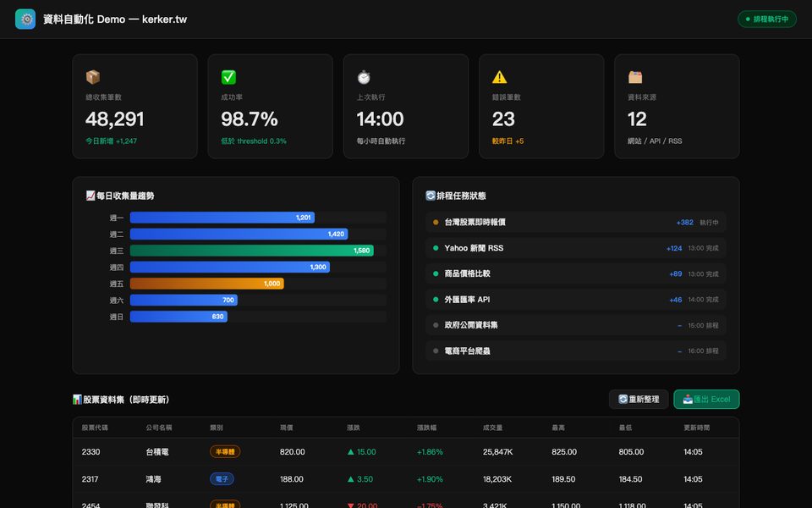
Task: Click the 公司名稱 column header
Action: [x=159, y=428]
